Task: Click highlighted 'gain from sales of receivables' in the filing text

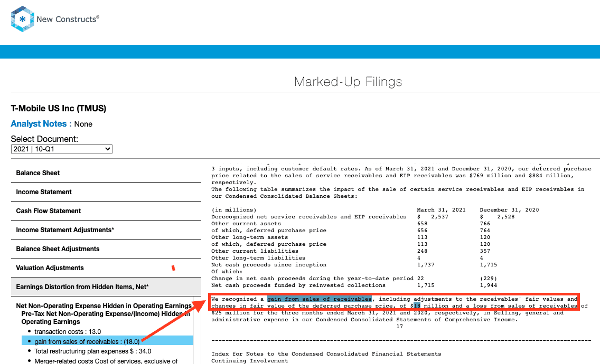Action: pos(319,299)
